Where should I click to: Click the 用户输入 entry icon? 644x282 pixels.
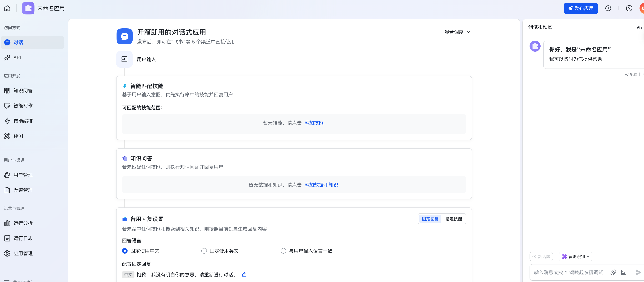point(124,59)
